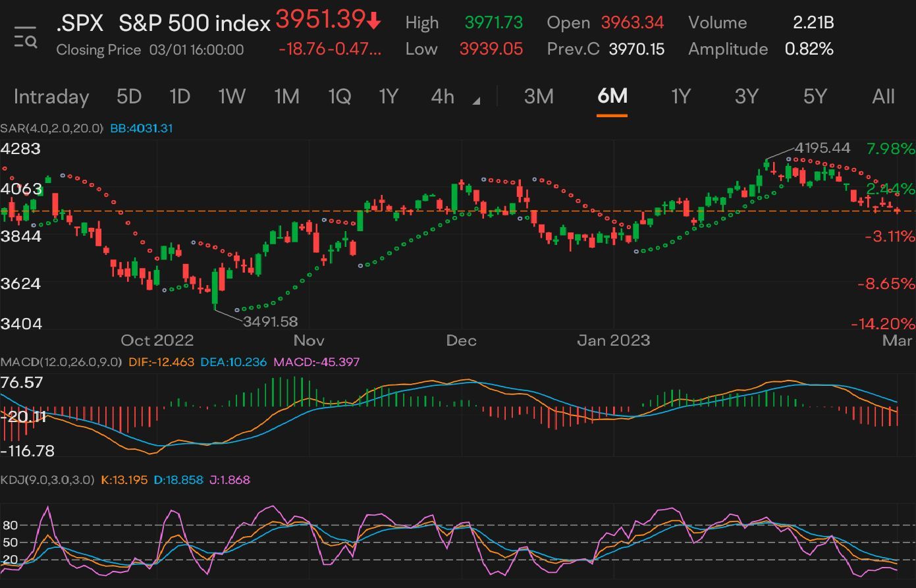Select the 3M range tab
The image size is (916, 588).
coord(539,97)
